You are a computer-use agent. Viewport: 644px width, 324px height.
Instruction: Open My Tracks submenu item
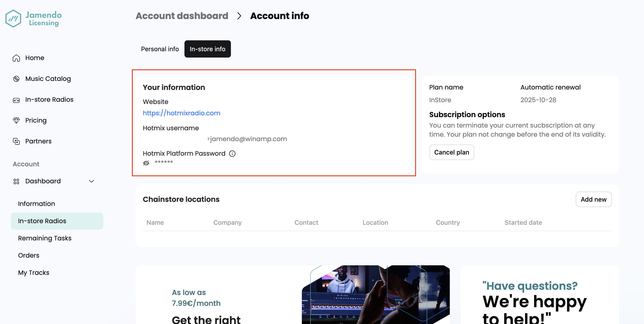tap(34, 273)
